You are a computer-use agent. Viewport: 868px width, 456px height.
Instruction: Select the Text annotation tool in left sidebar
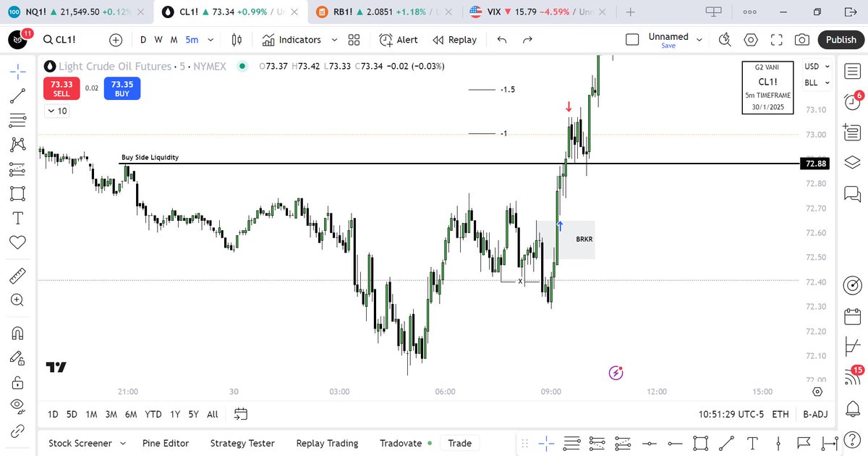pos(18,218)
